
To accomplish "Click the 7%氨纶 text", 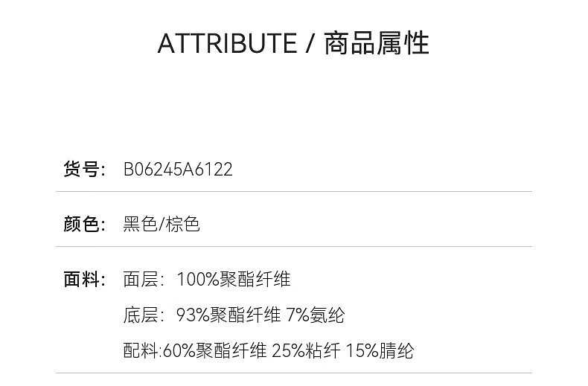I will tap(315, 315).
